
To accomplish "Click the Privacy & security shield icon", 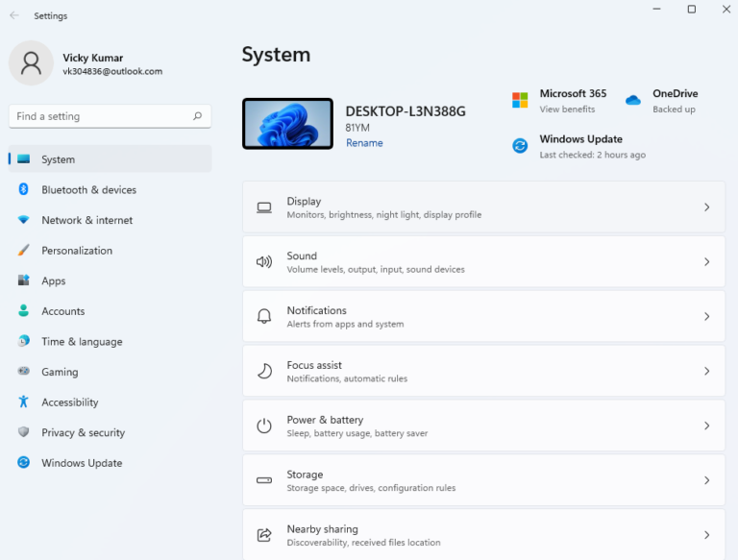I will click(x=24, y=433).
